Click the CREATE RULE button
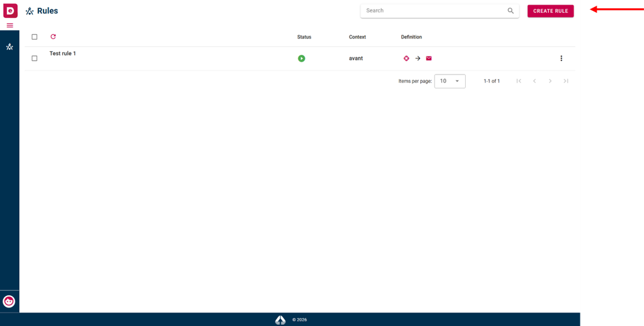Screen dimensions: 644x326 (550, 11)
